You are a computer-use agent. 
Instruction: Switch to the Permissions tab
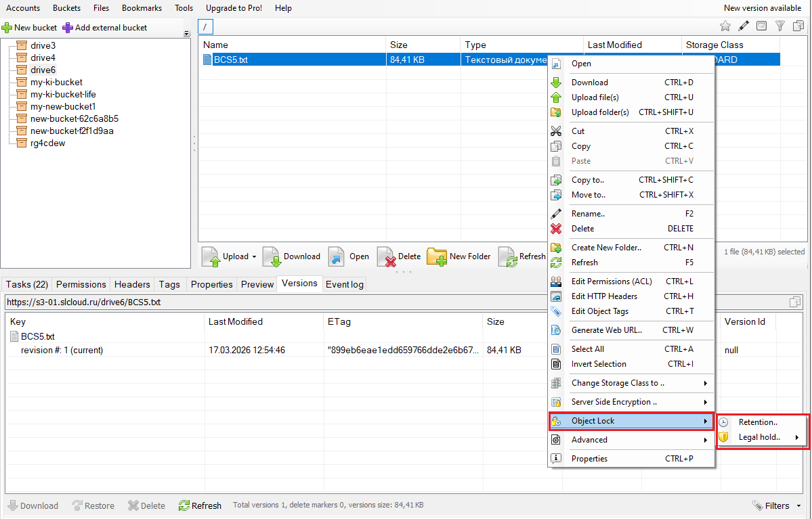[x=81, y=284]
